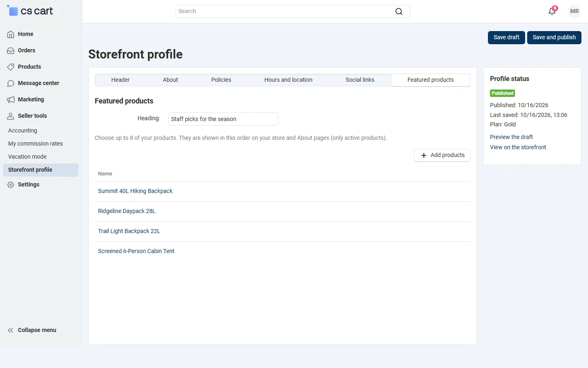Switch to the Header tab
Viewport: 588px width, 368px height.
(120, 80)
